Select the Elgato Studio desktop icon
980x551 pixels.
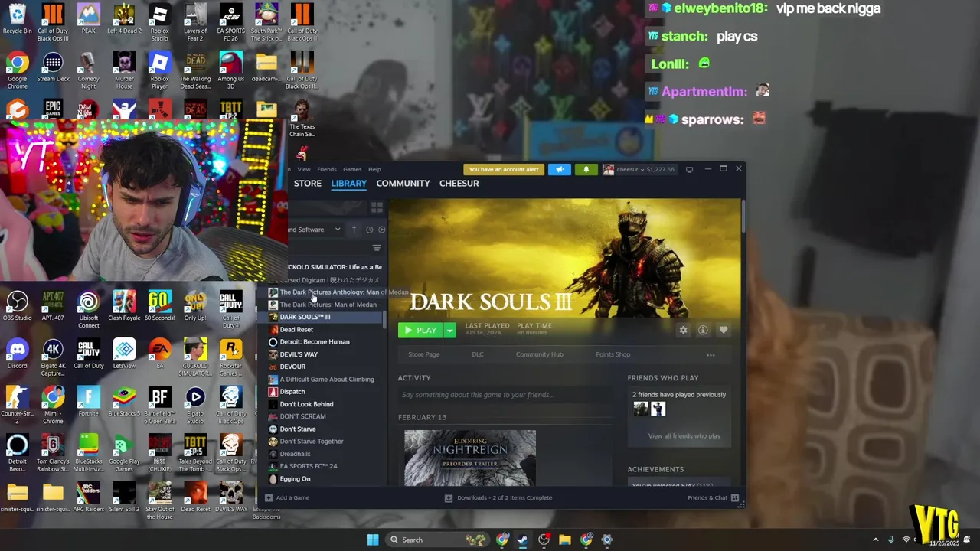[195, 406]
